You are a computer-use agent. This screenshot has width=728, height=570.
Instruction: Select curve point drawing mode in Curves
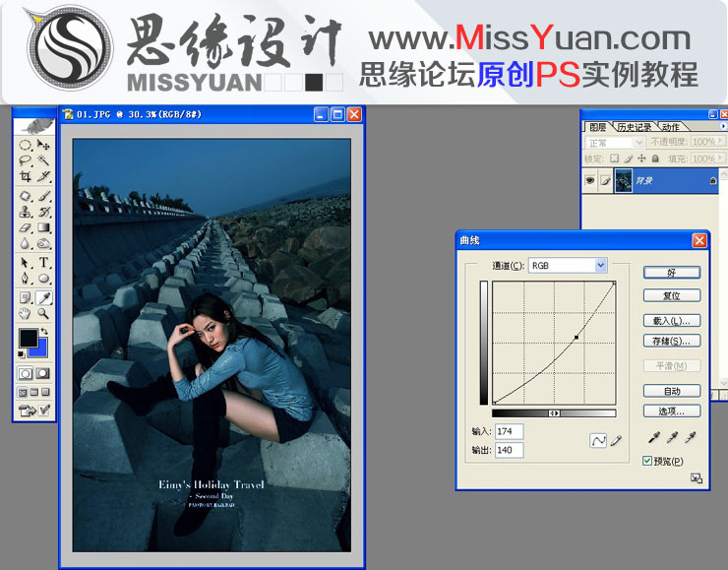coord(598,440)
